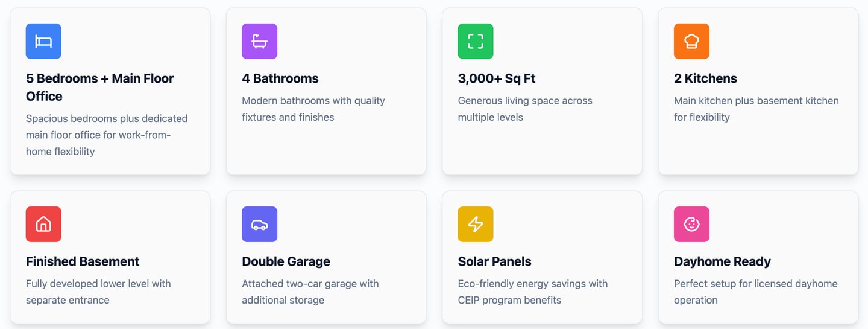Click the purple bathtub icon

point(259,41)
